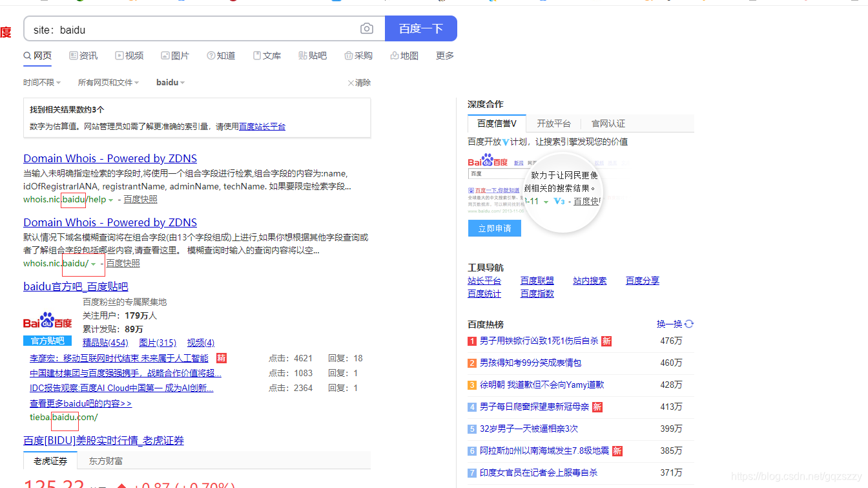
Task: Open the 地图 tab
Action: (404, 56)
